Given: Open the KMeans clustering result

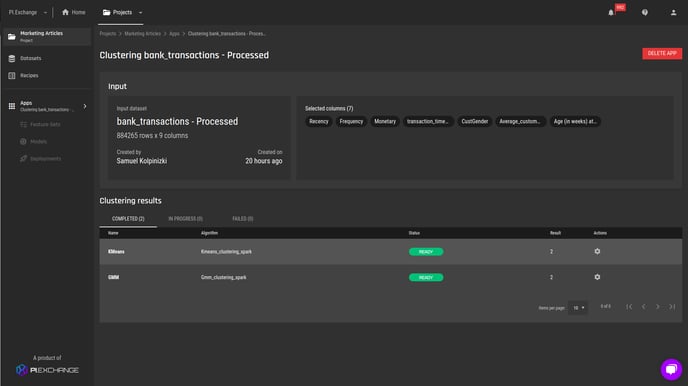Looking at the screenshot, I should pyautogui.click(x=116, y=252).
